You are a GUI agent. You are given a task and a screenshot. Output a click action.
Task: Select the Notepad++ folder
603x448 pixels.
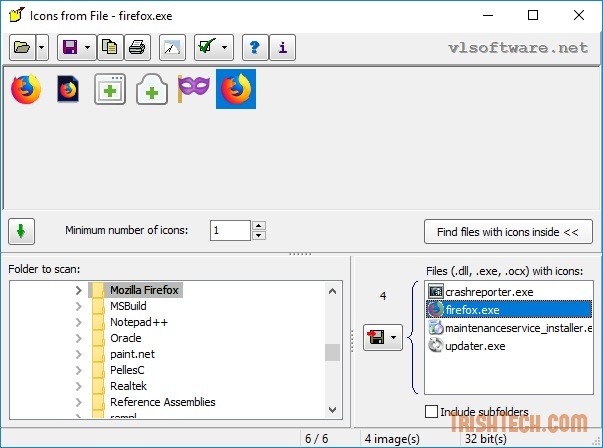(139, 322)
